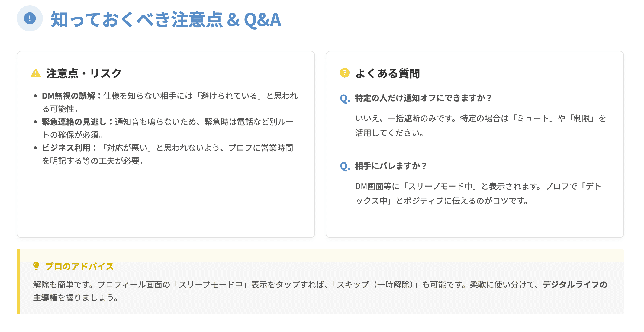Click the first blue Q. marker
The width and height of the screenshot is (644, 332).
345,98
